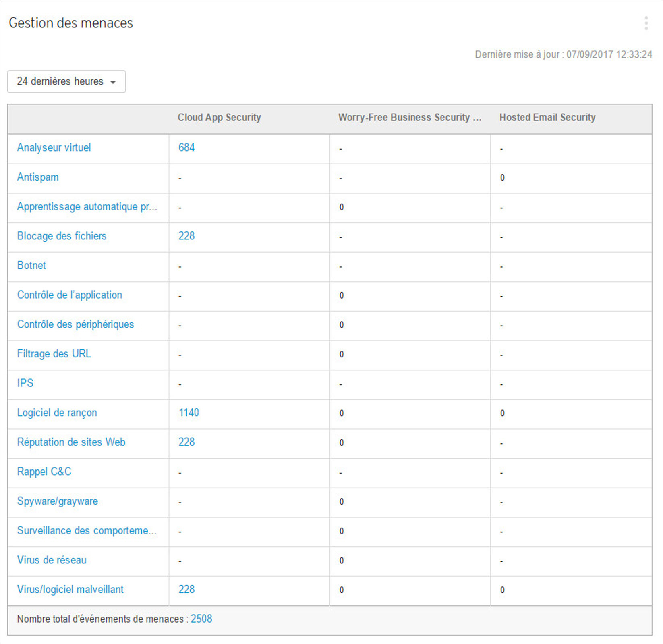
Task: Open the widget options kebab menu
Action: 646,23
